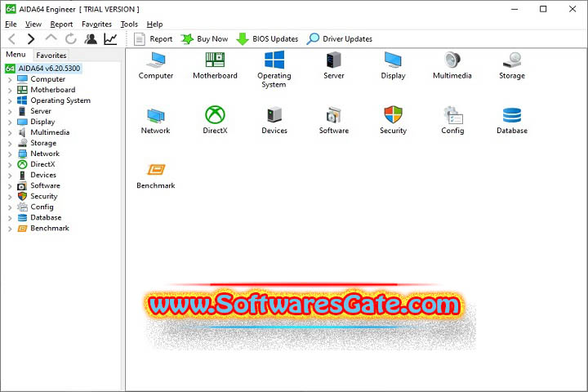Expand the Benchmark tree node
The width and height of the screenshot is (588, 392).
10,229
